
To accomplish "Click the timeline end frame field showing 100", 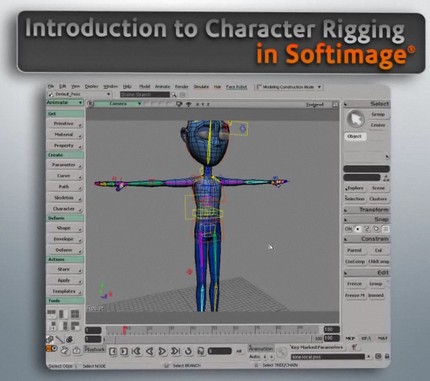I will click(x=331, y=330).
